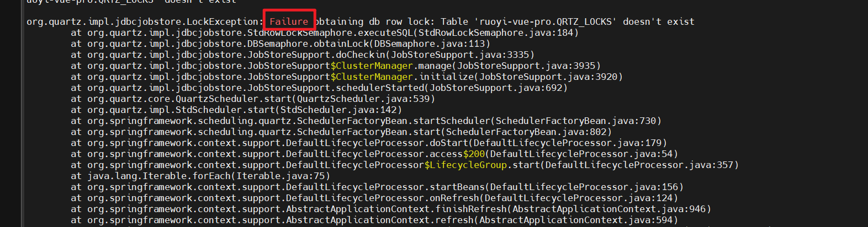Screen dimensions: 868x227
Task: Click the yellow $LifecycleGroup text
Action: click(x=465, y=165)
